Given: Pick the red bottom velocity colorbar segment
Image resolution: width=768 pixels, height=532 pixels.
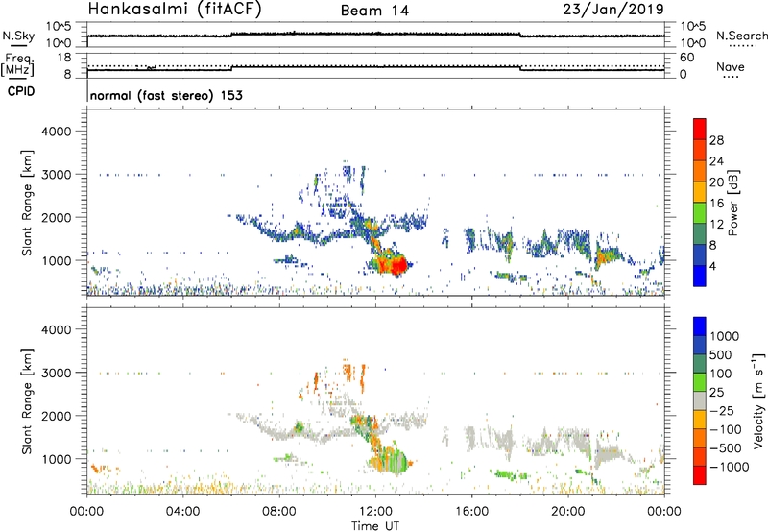Looking at the screenshot, I should pyautogui.click(x=700, y=475).
